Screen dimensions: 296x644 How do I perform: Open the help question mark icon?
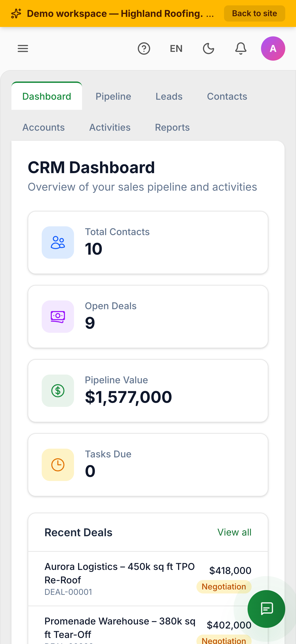point(144,49)
